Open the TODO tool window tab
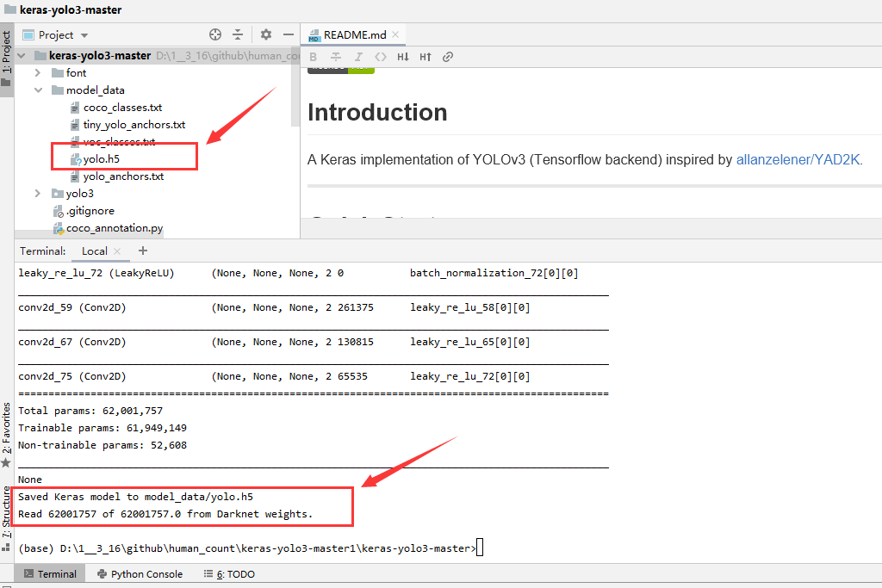This screenshot has width=882, height=588. 229,574
